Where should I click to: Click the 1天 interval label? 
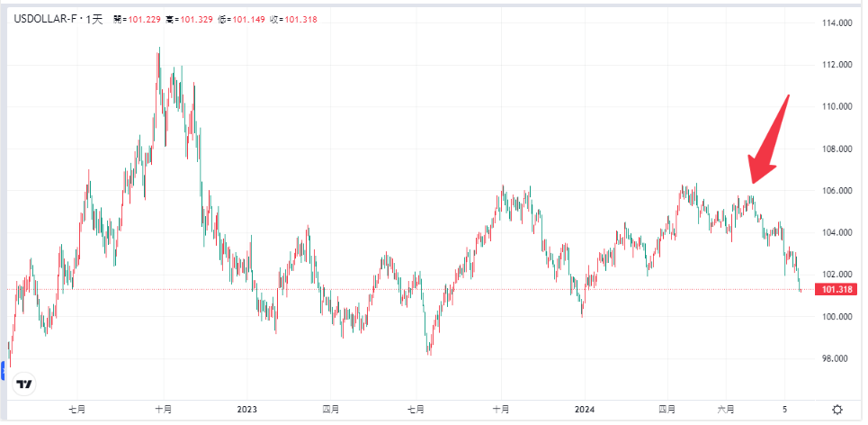[94, 20]
